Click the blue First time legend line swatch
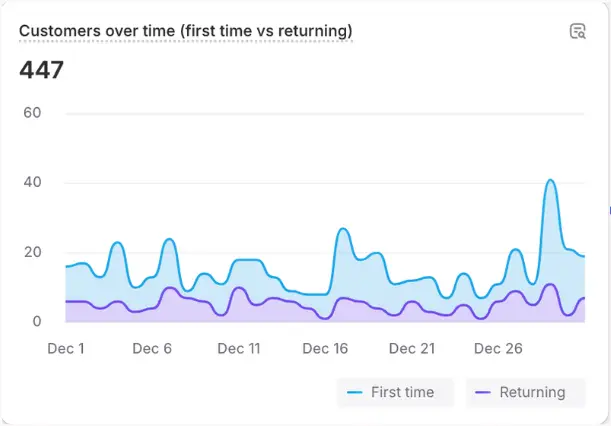 355,392
